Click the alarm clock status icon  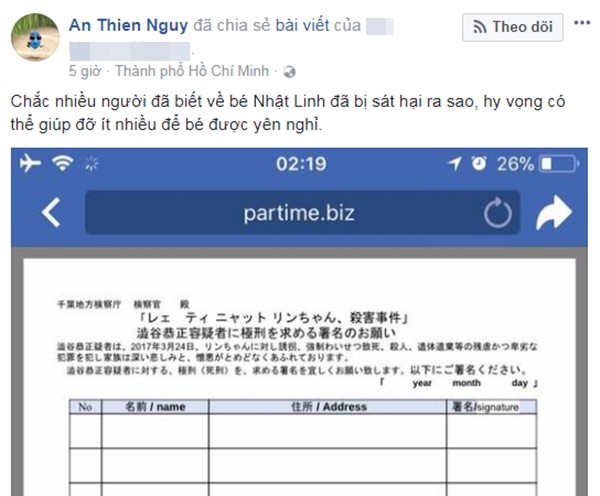pos(479,163)
